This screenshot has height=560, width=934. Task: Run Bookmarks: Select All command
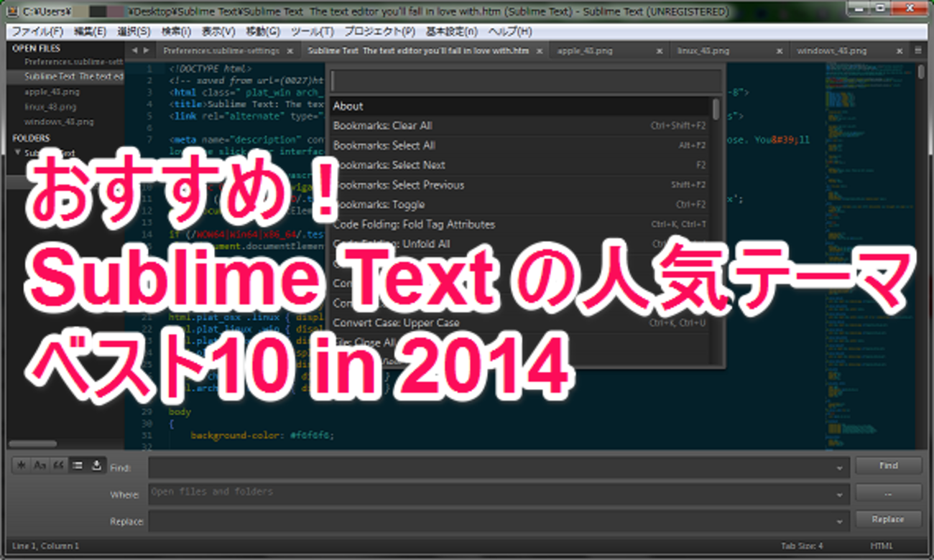pos(519,145)
